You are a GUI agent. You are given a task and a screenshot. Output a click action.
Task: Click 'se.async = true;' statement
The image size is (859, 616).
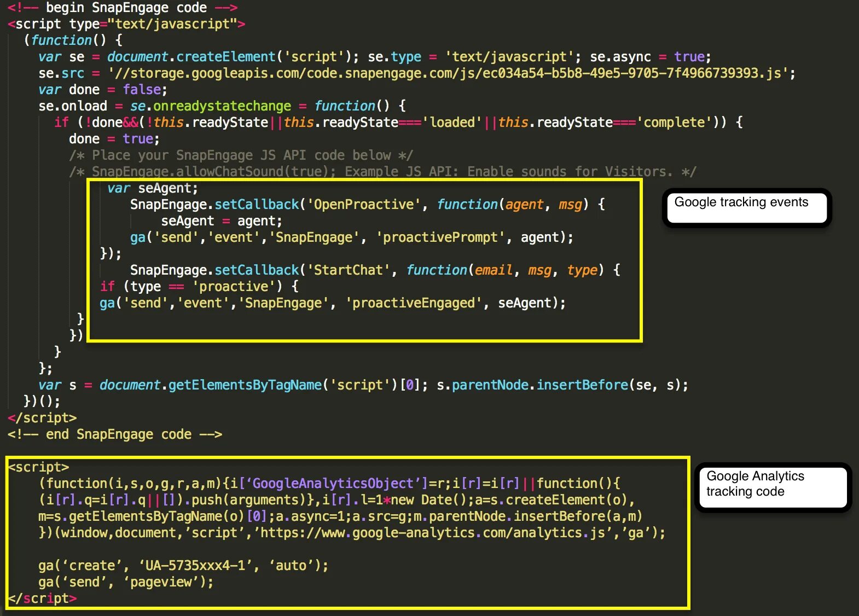(x=650, y=57)
